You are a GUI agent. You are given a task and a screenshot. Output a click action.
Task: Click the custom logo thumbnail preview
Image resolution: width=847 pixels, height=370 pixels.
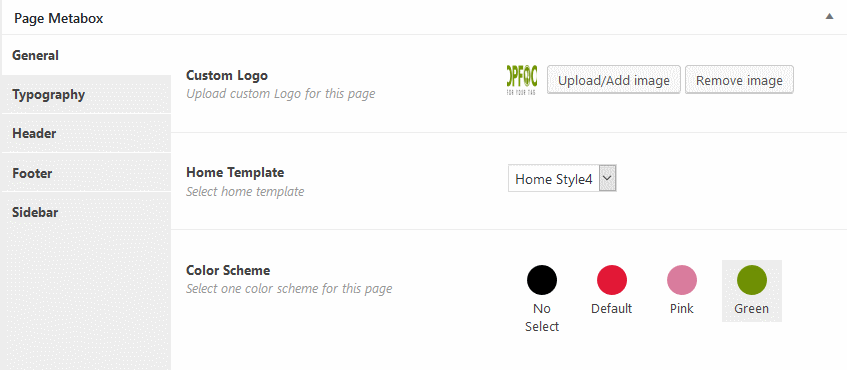[522, 80]
